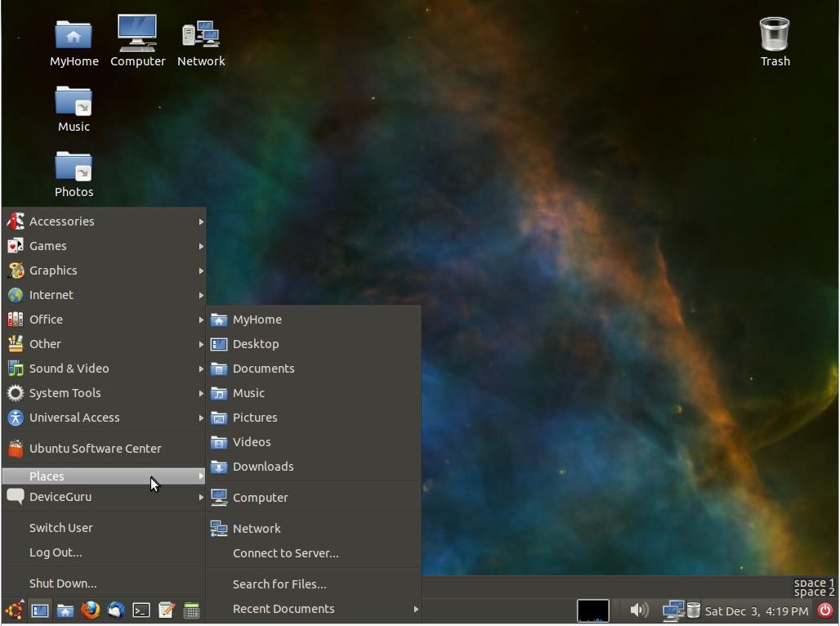Expand the Accessories submenu
Viewport: 840px width, 626px height.
[x=104, y=221]
